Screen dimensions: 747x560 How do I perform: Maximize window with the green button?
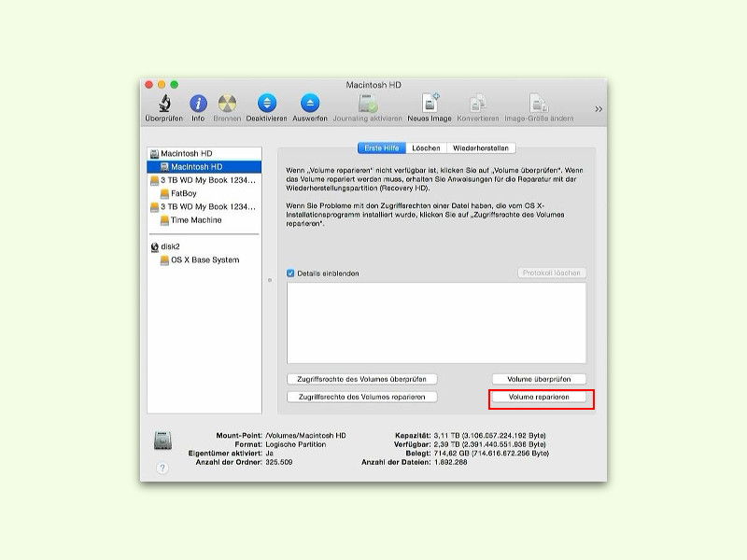point(175,85)
